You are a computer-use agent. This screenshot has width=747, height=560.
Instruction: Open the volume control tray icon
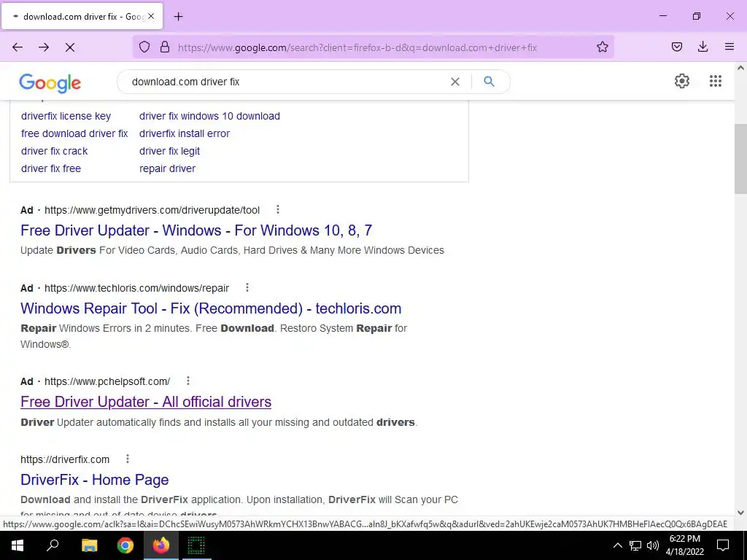pos(653,545)
